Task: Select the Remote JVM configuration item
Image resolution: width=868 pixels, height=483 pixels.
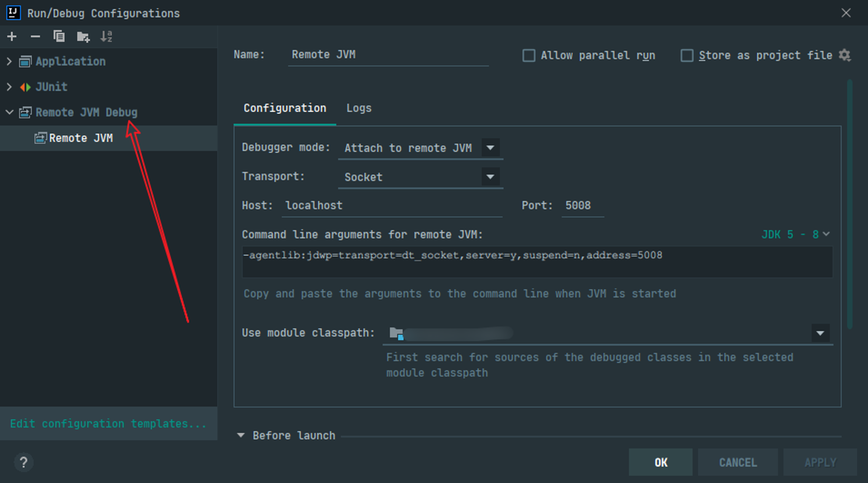Action: pos(108,138)
